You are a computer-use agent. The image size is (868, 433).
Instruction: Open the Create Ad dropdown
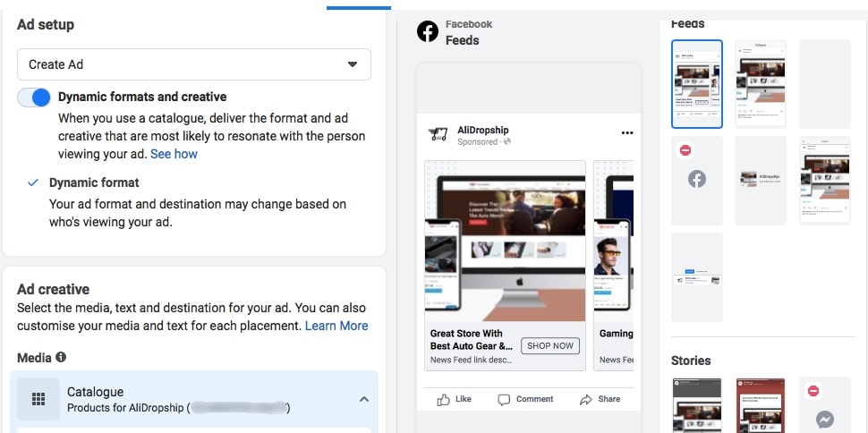coord(194,64)
